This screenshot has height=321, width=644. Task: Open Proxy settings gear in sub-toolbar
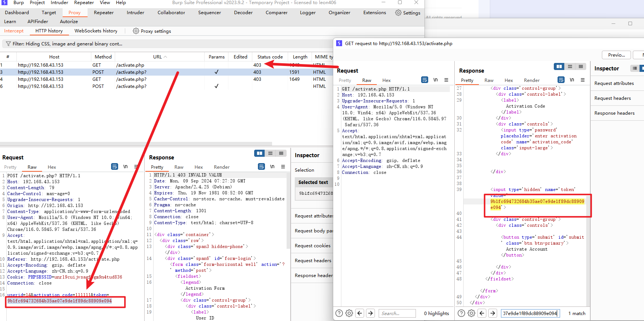pos(136,31)
